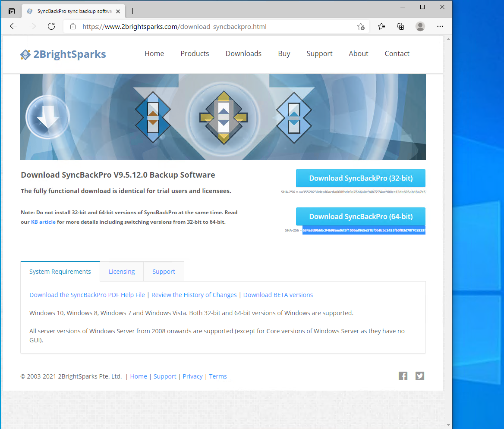This screenshot has height=429, width=504.
Task: Open the Favorites list icon
Action: coord(381,26)
